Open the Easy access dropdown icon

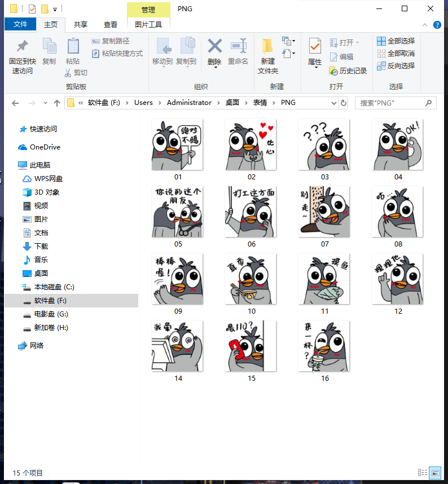click(x=288, y=54)
